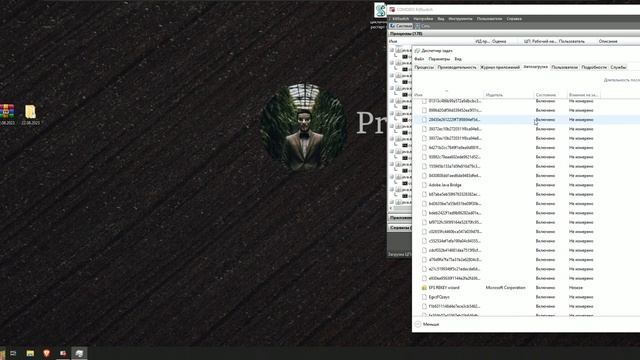Viewport: 640px width, 360px height.
Task: Select the Система tab in KillSwitch
Action: pyautogui.click(x=401, y=26)
